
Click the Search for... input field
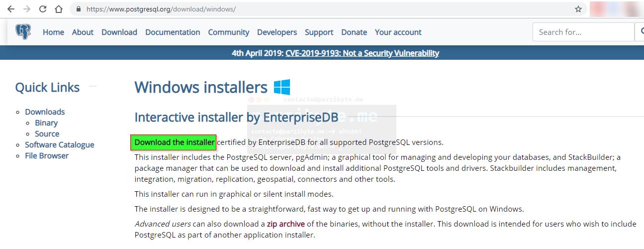582,32
